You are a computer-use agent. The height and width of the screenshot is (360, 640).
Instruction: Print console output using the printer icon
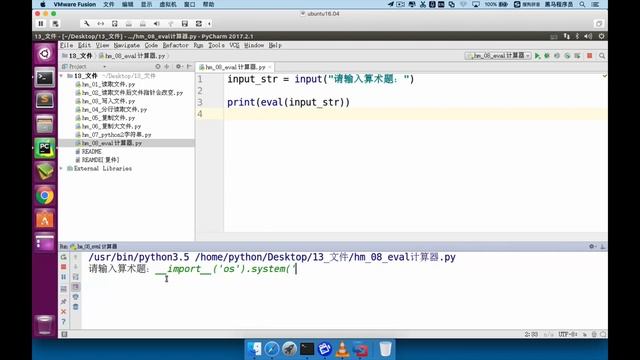pyautogui.click(x=76, y=297)
